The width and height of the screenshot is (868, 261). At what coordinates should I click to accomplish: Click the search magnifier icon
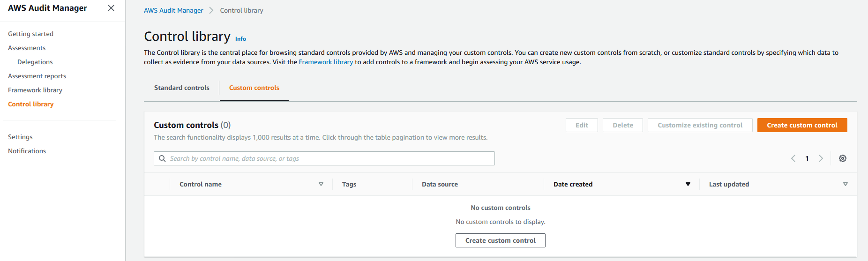(162, 158)
